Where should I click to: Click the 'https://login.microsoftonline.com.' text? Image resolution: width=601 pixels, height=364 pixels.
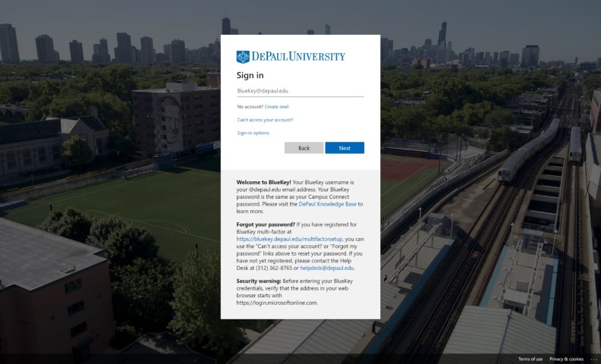coord(277,303)
